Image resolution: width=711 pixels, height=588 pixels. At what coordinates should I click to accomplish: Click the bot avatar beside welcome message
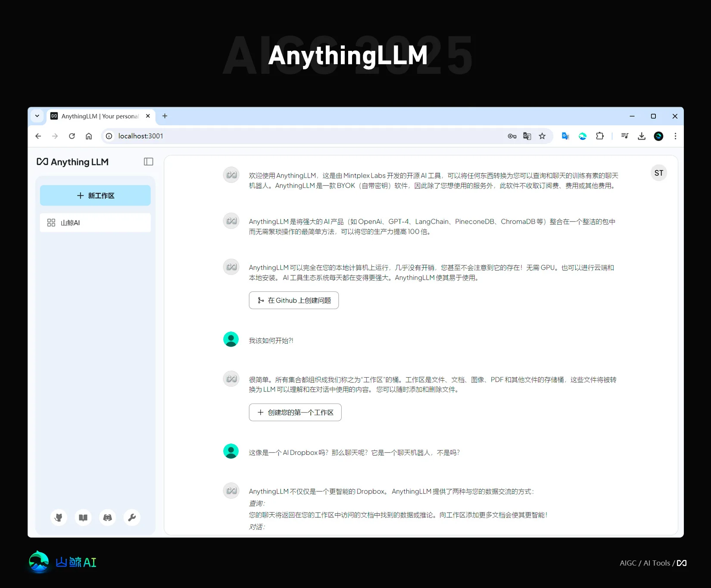pos(231,175)
